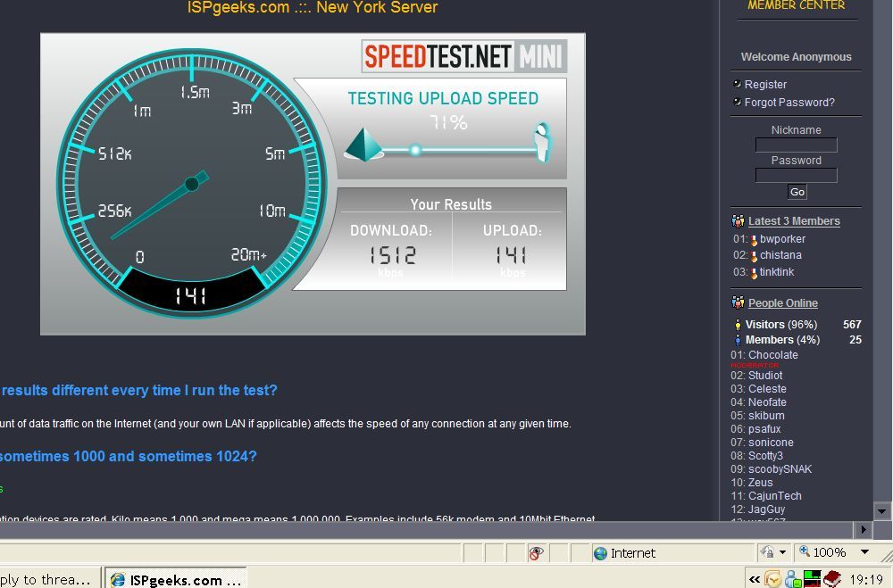Click the Internet zone globe icon
Viewport: 893px width, 588px height.
coord(600,553)
